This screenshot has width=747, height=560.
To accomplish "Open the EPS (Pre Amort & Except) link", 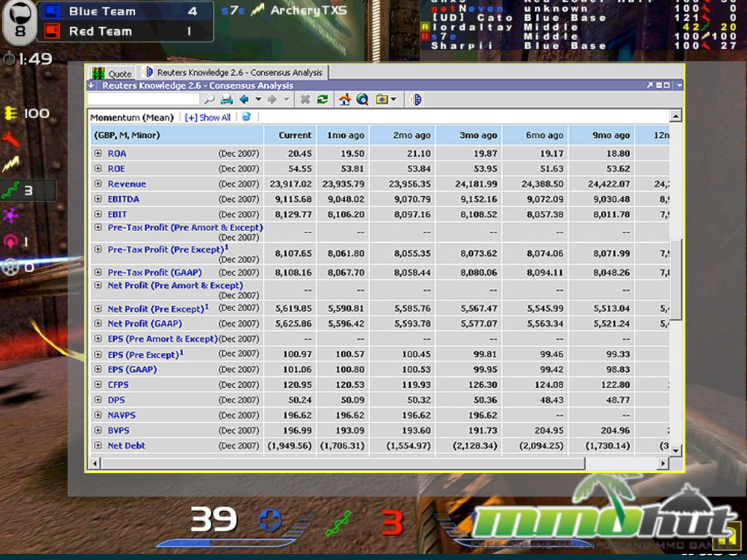I will 163,338.
